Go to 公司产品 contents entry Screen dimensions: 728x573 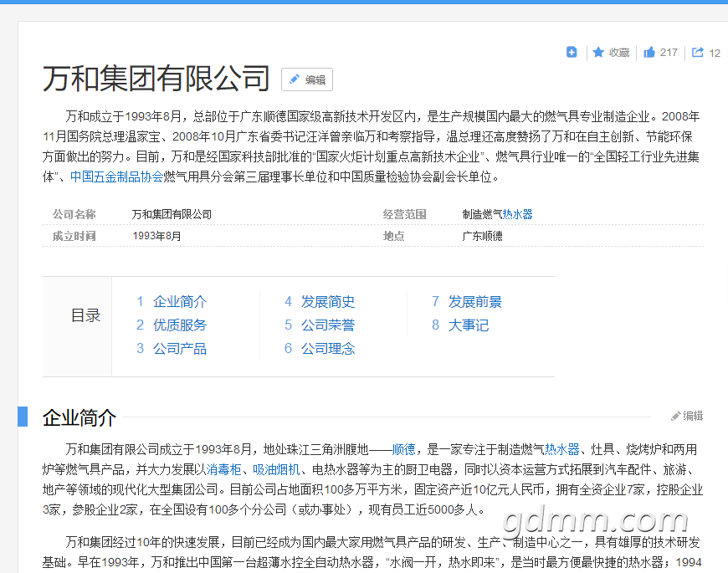click(x=179, y=348)
